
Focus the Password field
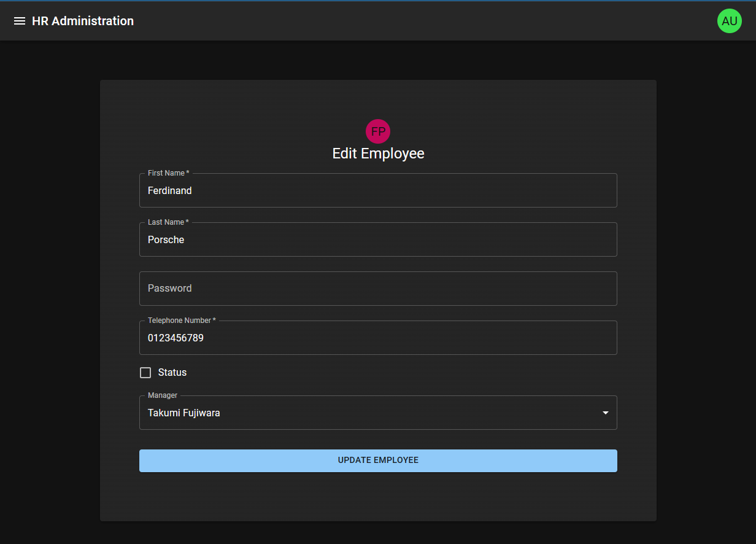(x=378, y=288)
